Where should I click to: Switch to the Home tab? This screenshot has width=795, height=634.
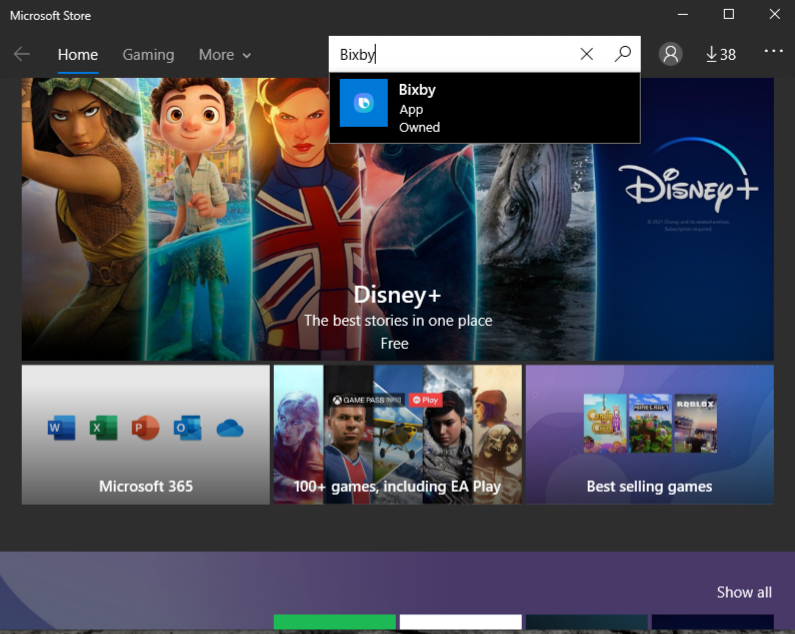pos(78,55)
